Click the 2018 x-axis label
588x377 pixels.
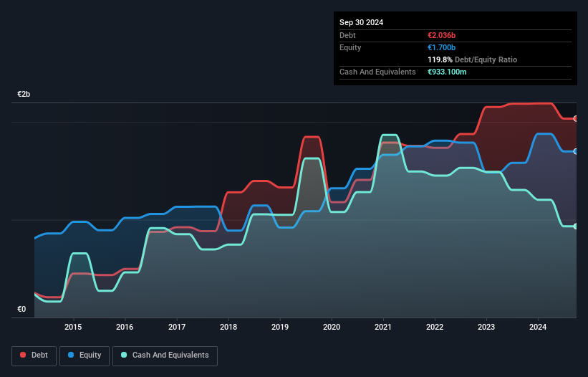point(228,327)
